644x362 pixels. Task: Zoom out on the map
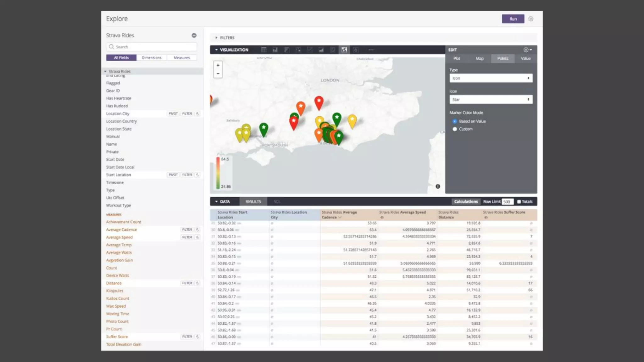click(x=218, y=74)
